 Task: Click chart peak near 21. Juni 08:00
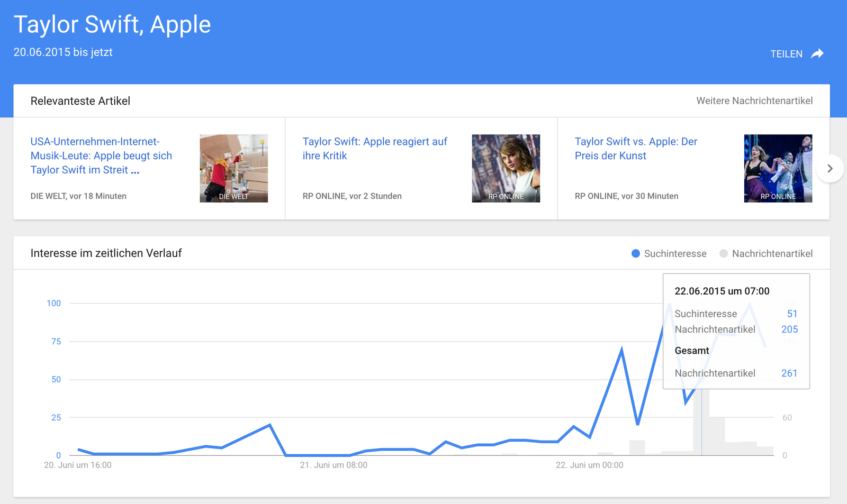pyautogui.click(x=270, y=425)
